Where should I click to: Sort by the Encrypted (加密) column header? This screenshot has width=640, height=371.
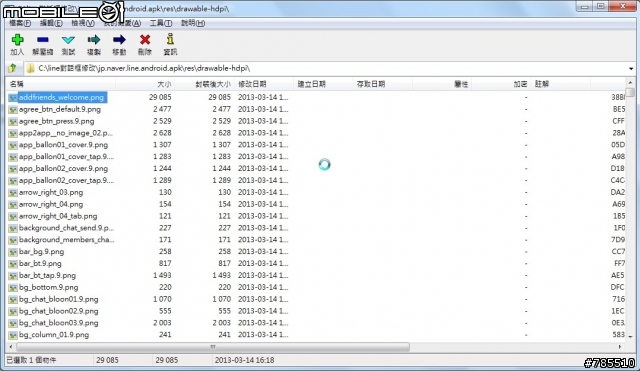[x=501, y=84]
